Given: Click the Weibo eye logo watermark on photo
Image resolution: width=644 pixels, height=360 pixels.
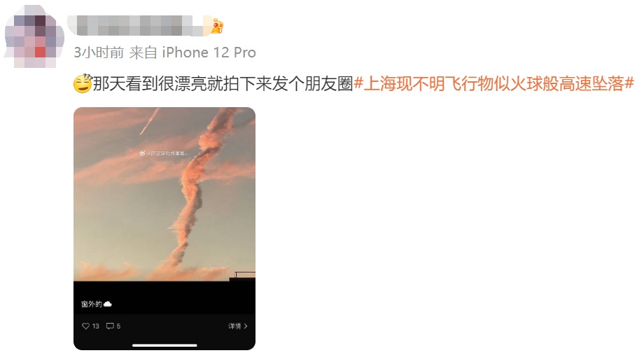Looking at the screenshot, I should coord(143,153).
